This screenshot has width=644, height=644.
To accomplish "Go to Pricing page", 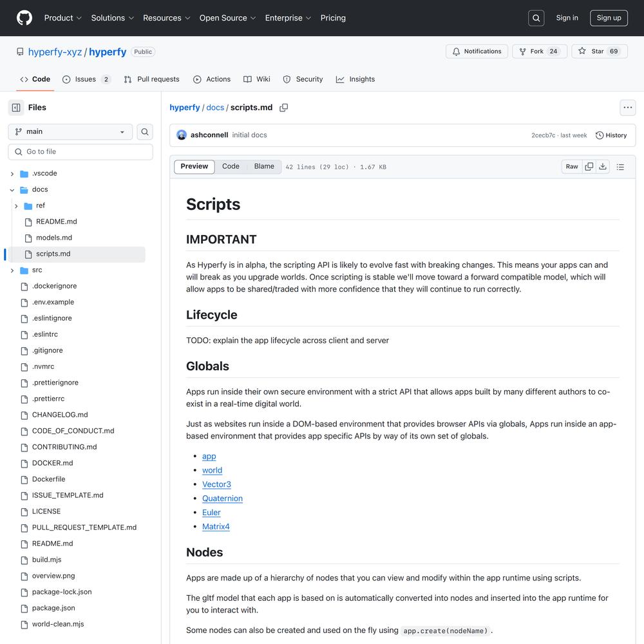I will tap(333, 18).
